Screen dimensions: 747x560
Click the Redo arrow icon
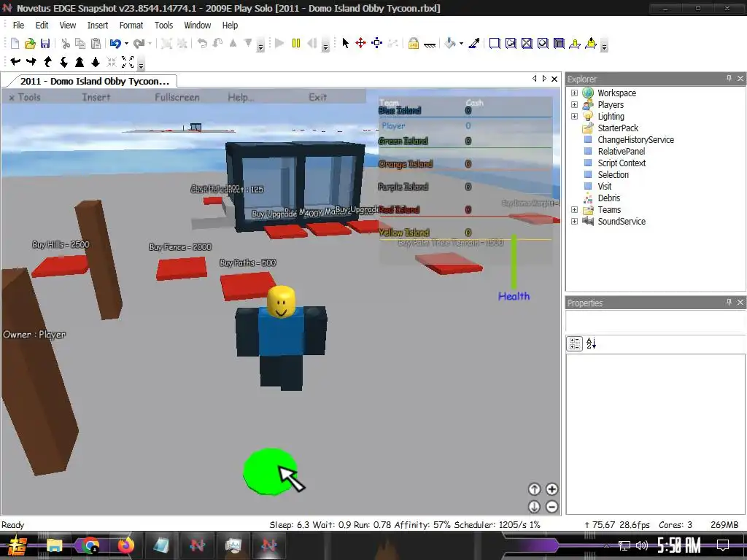click(139, 44)
